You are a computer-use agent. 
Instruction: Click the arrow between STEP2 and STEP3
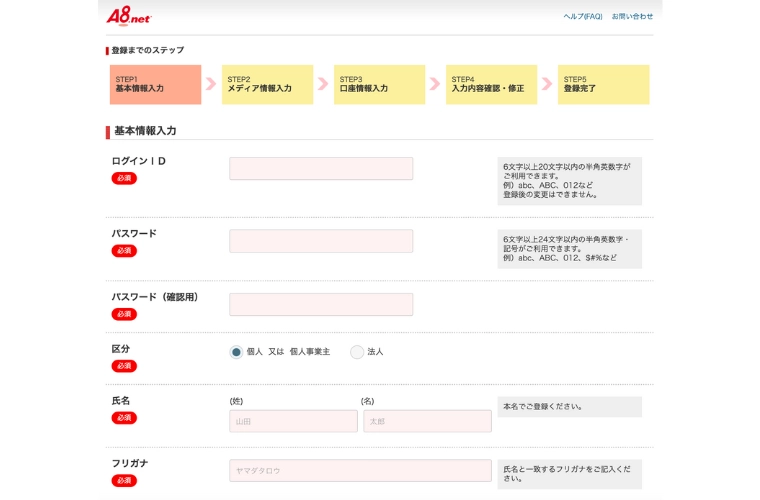(323, 84)
